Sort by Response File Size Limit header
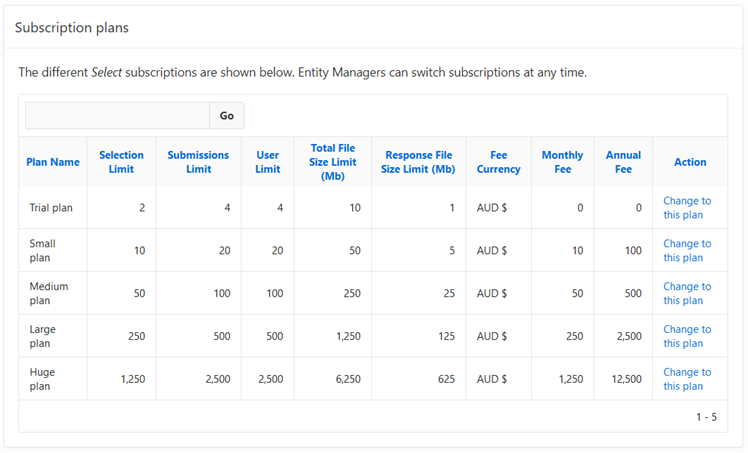This screenshot has width=748, height=453. click(x=418, y=162)
